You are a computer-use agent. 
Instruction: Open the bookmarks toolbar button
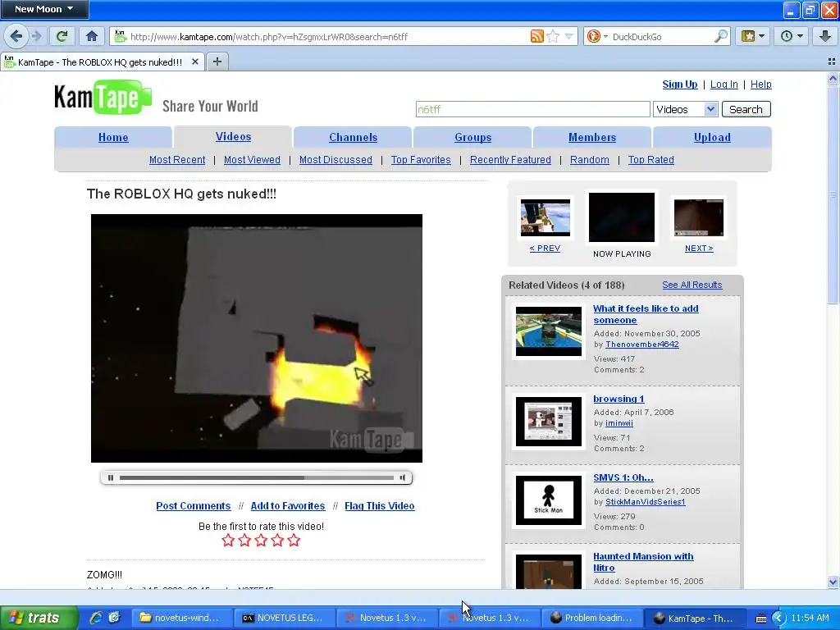753,36
